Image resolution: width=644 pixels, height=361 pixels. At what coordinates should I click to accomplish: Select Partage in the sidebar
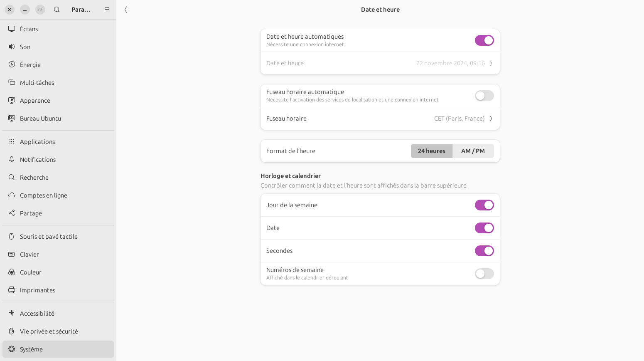click(x=58, y=213)
